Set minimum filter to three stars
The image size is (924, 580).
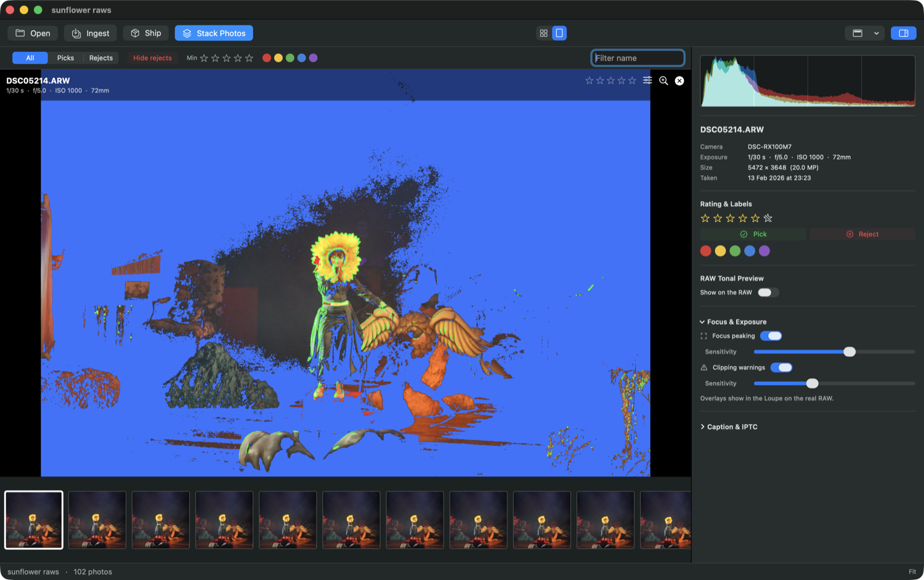tap(227, 58)
